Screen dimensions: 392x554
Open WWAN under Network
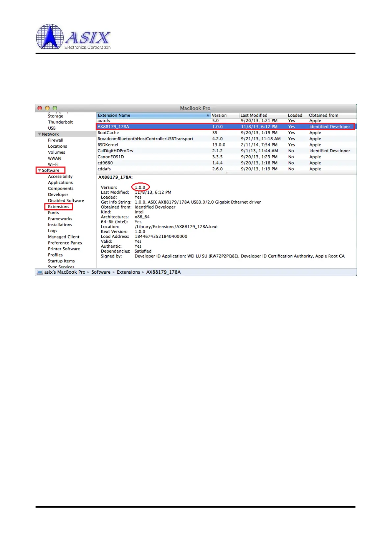pos(54,158)
